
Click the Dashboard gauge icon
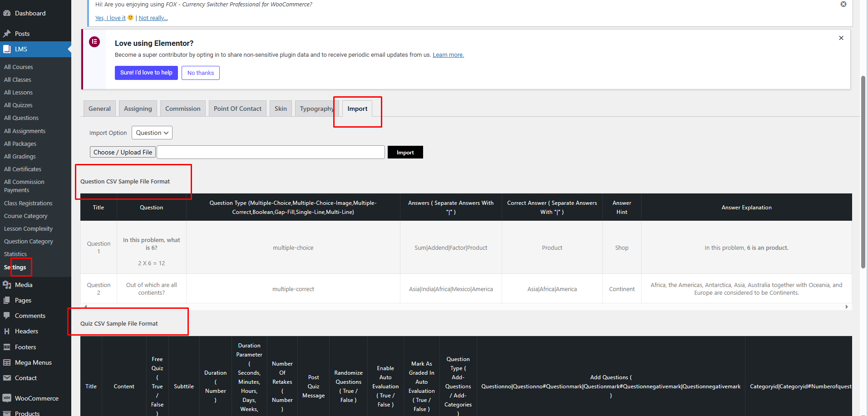click(x=7, y=13)
